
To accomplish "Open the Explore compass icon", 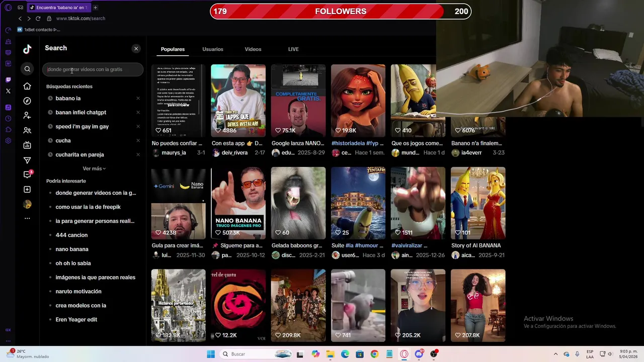I will pyautogui.click(x=27, y=101).
